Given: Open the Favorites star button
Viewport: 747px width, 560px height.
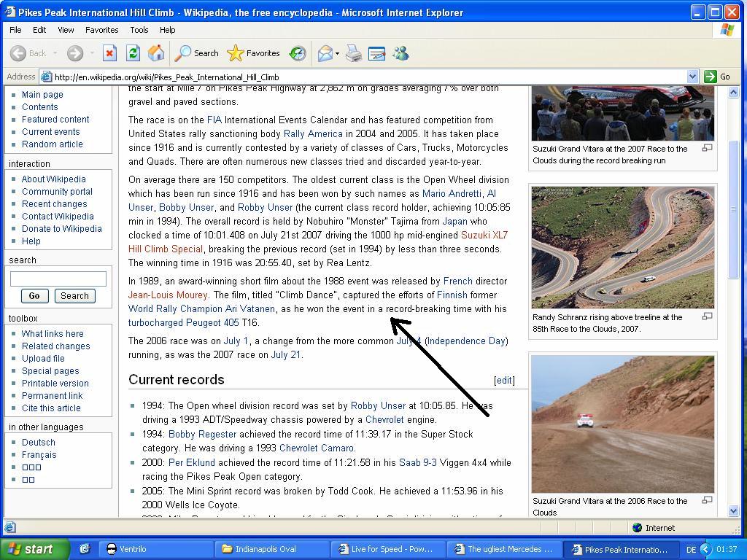Looking at the screenshot, I should tap(253, 53).
